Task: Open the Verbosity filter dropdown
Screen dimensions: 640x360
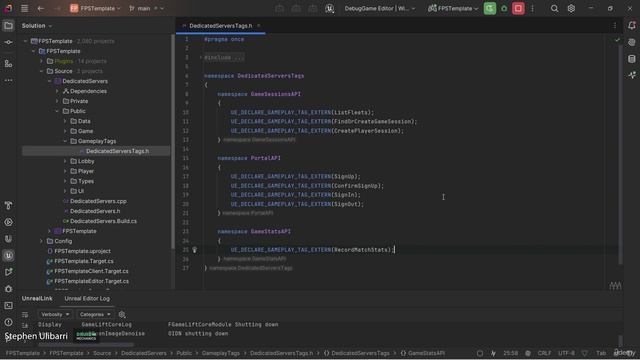Action: tap(55, 315)
